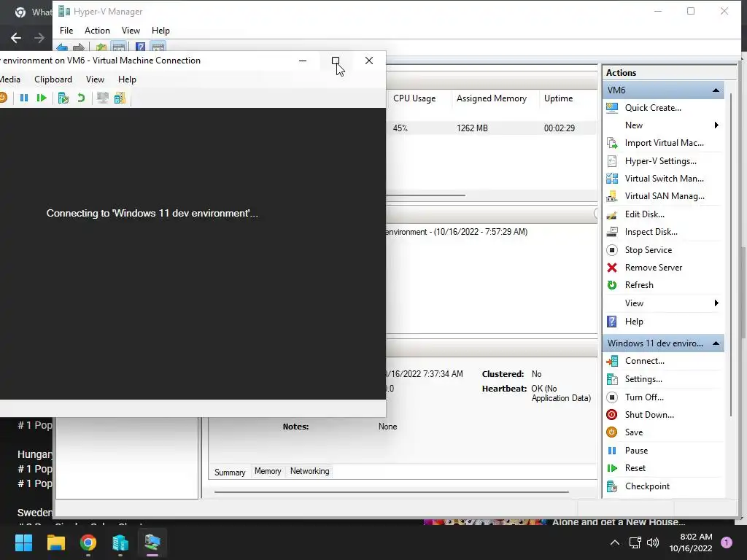Click the volume speaker tray icon
This screenshot has height=560, width=747.
(x=653, y=542)
